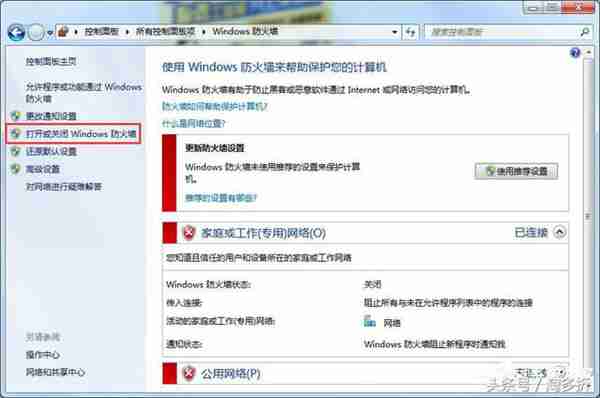Click shield icon beside 更改通知设置
Image resolution: width=600 pixels, height=398 pixels.
15,116
